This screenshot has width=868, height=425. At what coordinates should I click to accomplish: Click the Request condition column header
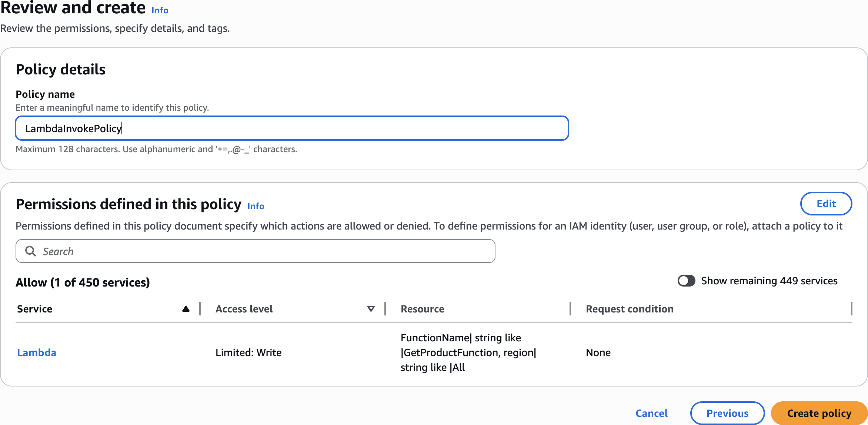[x=630, y=309]
